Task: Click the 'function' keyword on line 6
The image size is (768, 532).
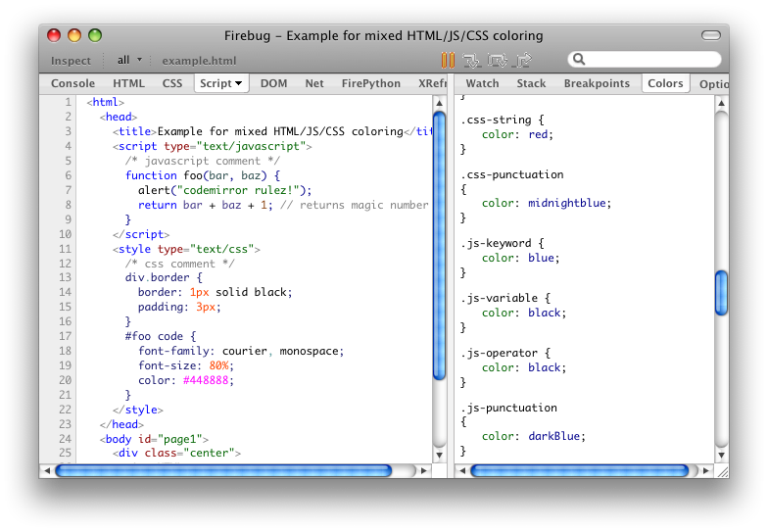Action: tap(151, 175)
